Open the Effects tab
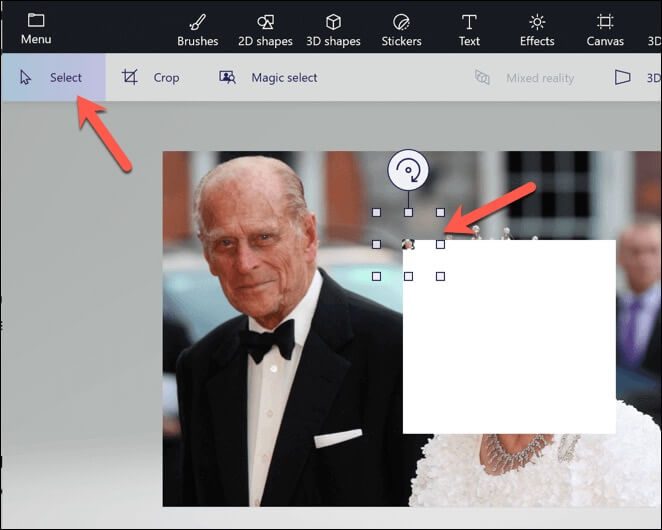Screen dimensions: 662x530 tap(537, 30)
